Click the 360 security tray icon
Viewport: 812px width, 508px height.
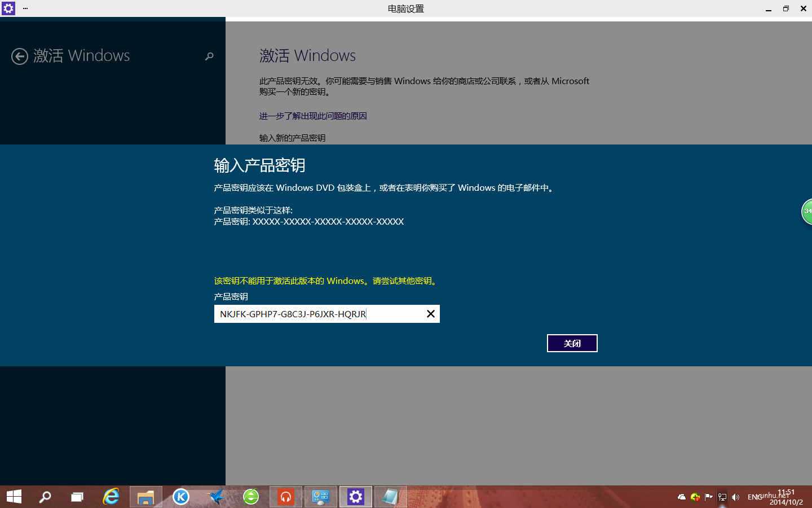coord(694,497)
